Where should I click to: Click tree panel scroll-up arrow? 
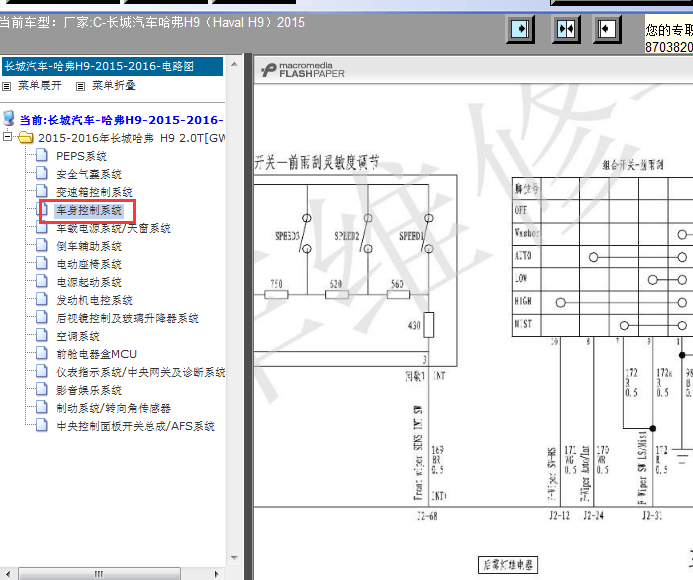pos(234,65)
